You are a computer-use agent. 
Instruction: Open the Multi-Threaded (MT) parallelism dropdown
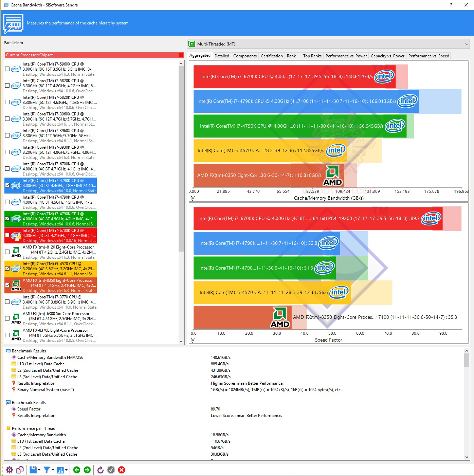tap(328, 44)
